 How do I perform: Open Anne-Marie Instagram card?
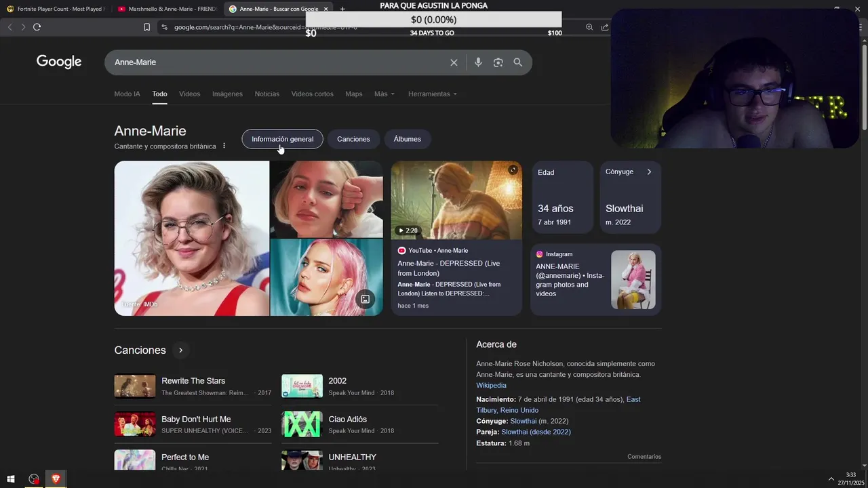pyautogui.click(x=595, y=279)
